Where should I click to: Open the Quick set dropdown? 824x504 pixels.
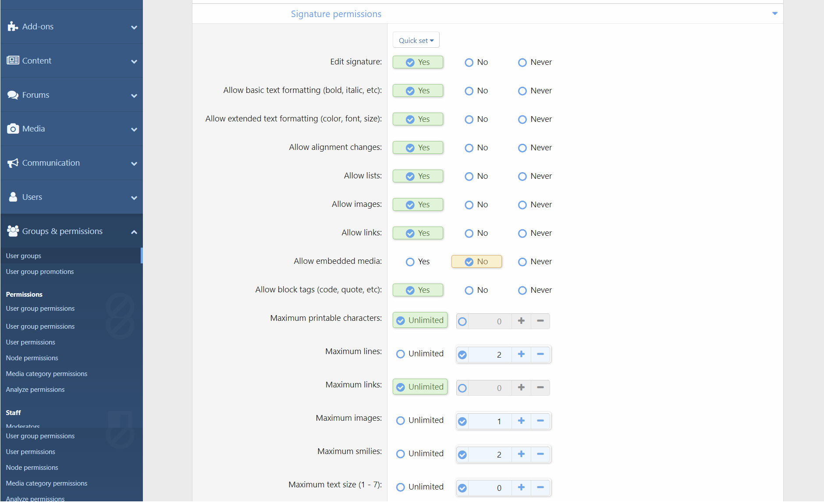pyautogui.click(x=416, y=40)
